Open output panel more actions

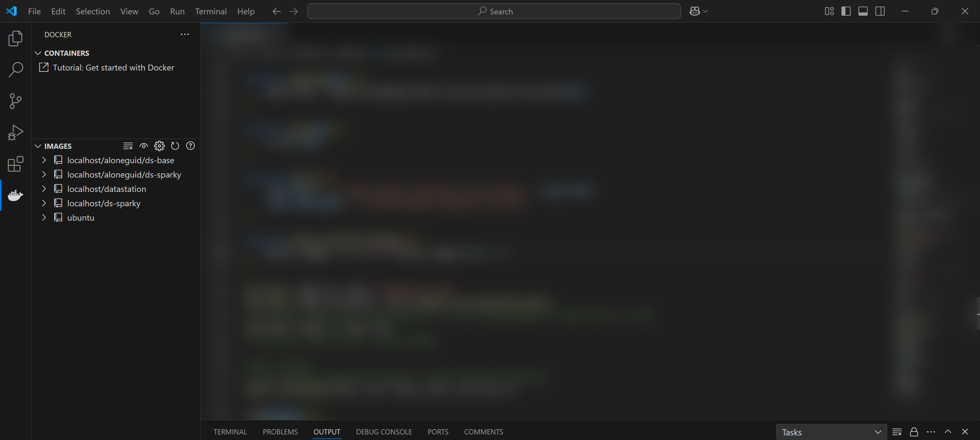(931, 432)
